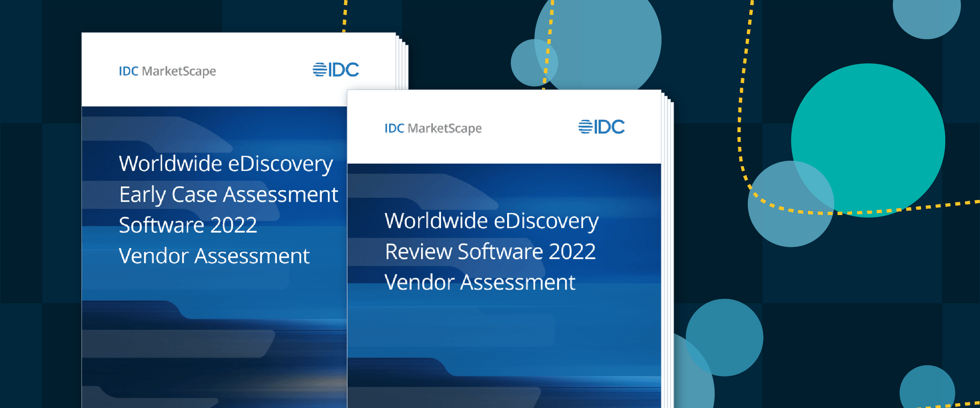Click the IDC logo on the Early Case Assessment report

pos(336,70)
